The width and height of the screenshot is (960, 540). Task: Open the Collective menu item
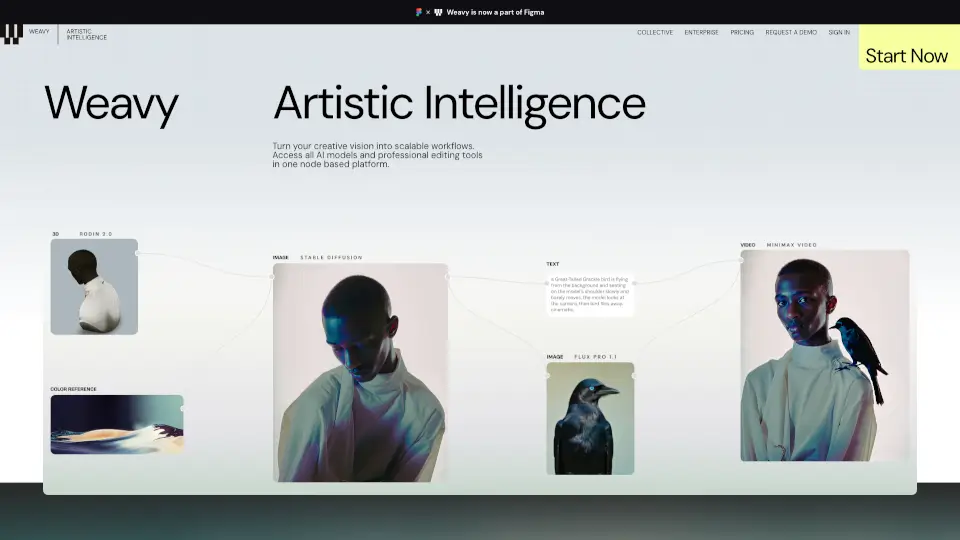(x=655, y=32)
